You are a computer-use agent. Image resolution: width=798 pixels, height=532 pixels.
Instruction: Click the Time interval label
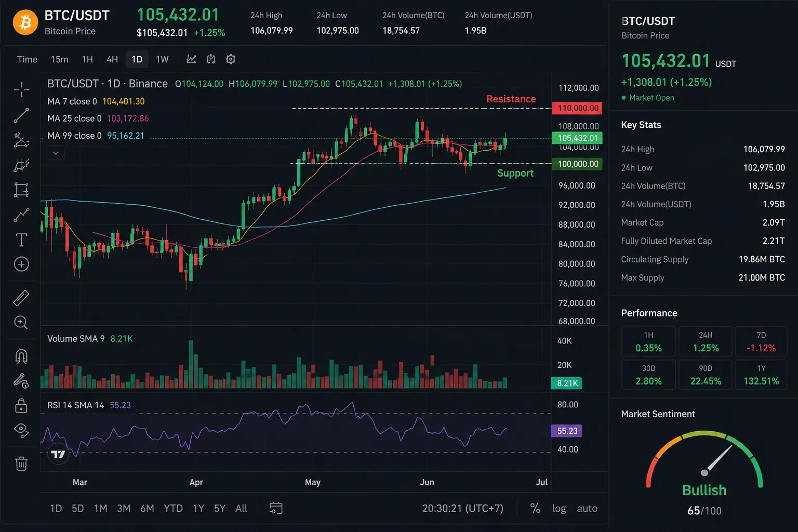(27, 59)
